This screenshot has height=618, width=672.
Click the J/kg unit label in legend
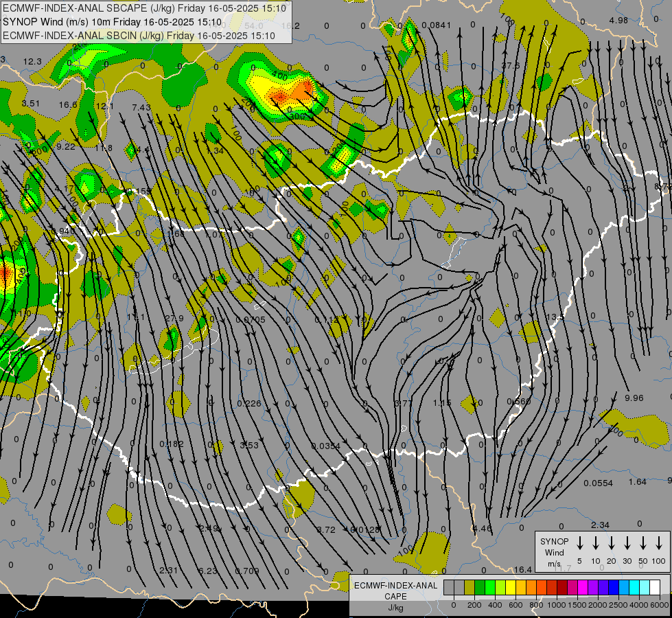[x=395, y=608]
